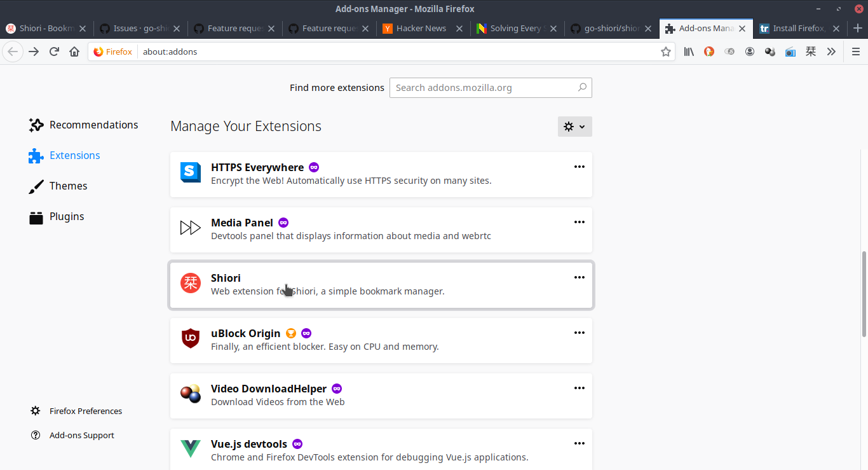This screenshot has height=470, width=868.
Task: Close the Solving Every tab
Action: tap(553, 28)
